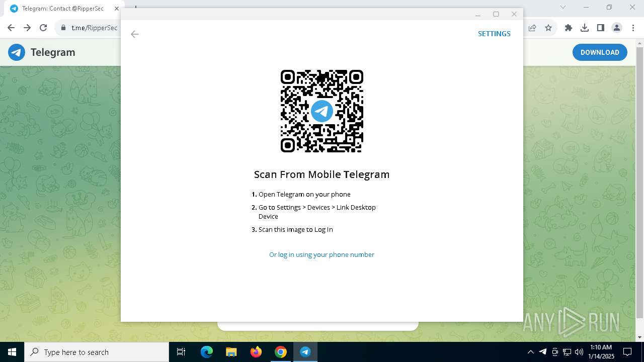
Task: Select the Telegram: Contact @RipperSec tab
Action: 62,9
